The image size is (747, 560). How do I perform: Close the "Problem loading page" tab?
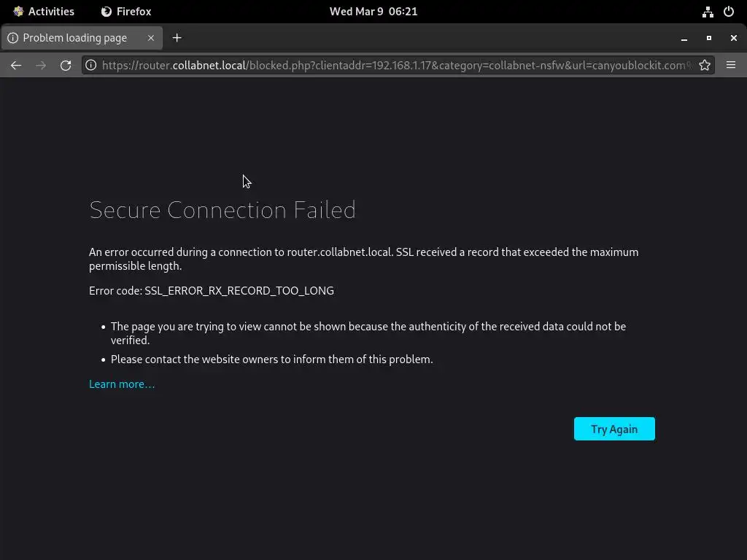(151, 38)
